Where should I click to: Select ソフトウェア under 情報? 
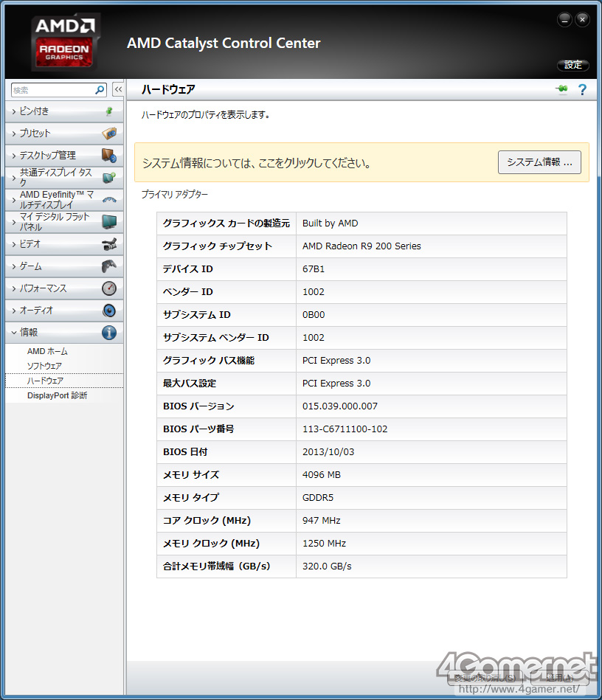(44, 366)
